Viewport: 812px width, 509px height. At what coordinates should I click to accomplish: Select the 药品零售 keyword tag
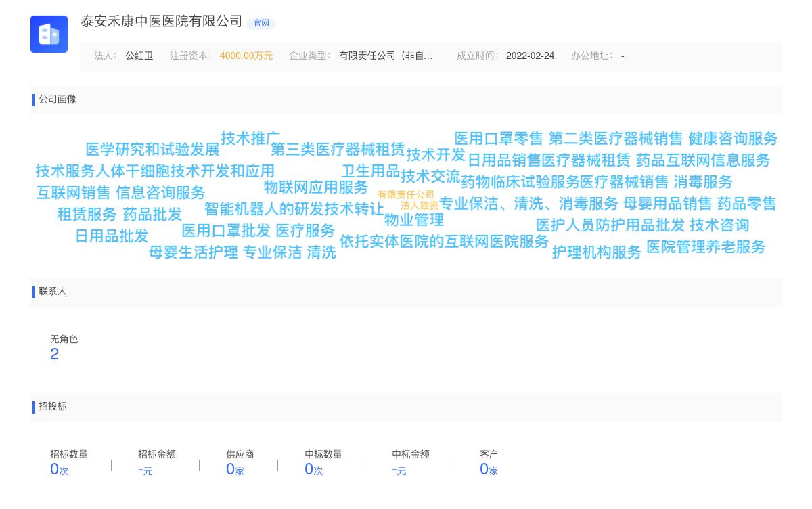746,204
